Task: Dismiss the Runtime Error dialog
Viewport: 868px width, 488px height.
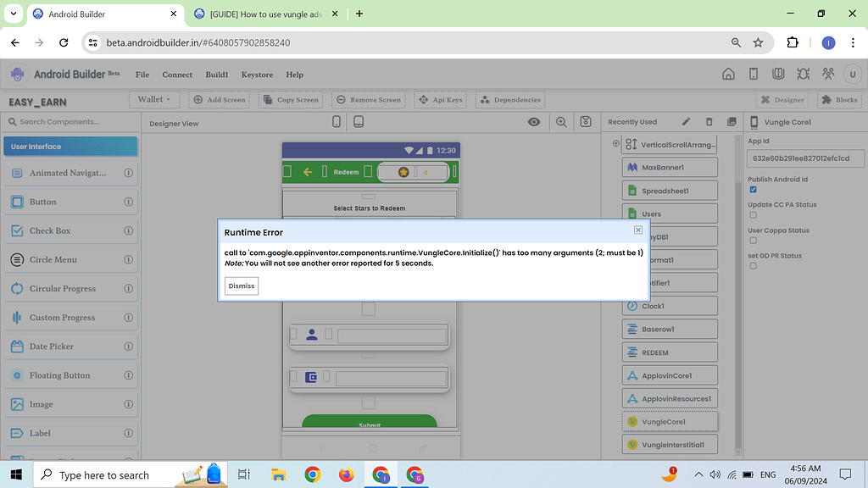Action: click(x=241, y=286)
